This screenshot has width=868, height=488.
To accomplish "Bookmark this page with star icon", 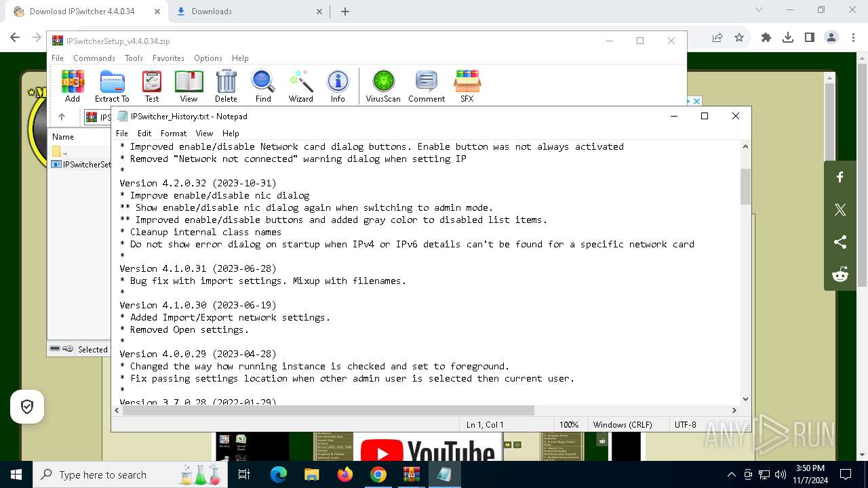I will [739, 38].
